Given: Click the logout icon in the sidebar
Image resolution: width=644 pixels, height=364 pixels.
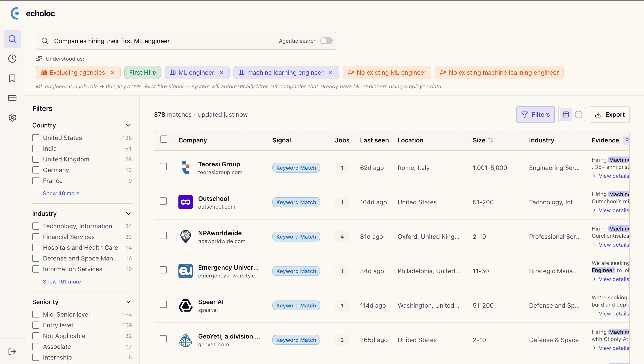Looking at the screenshot, I should tap(12, 351).
